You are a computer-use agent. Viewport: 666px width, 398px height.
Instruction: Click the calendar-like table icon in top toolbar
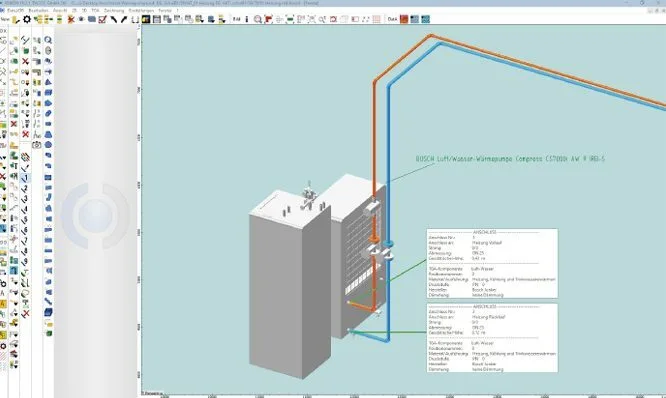click(x=157, y=19)
